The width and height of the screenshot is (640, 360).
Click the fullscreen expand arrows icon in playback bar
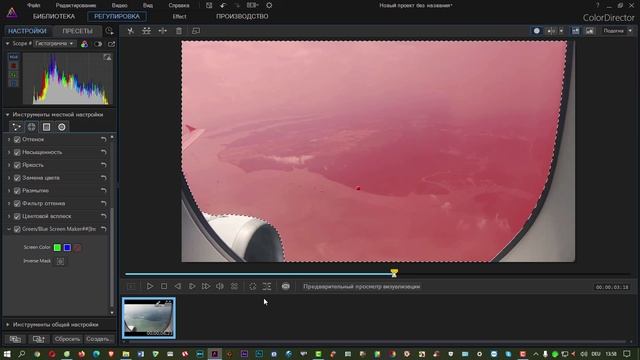coord(267,287)
